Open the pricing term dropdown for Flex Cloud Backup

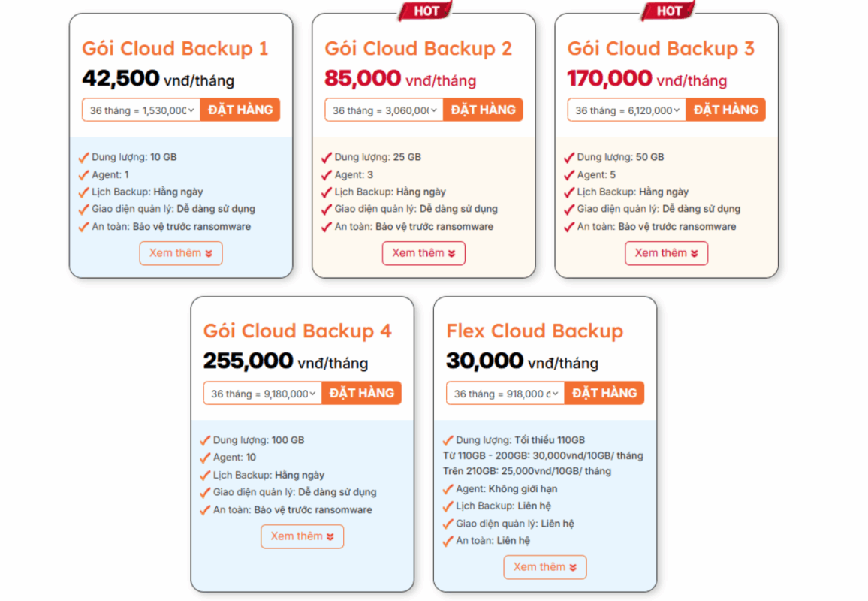pyautogui.click(x=505, y=393)
